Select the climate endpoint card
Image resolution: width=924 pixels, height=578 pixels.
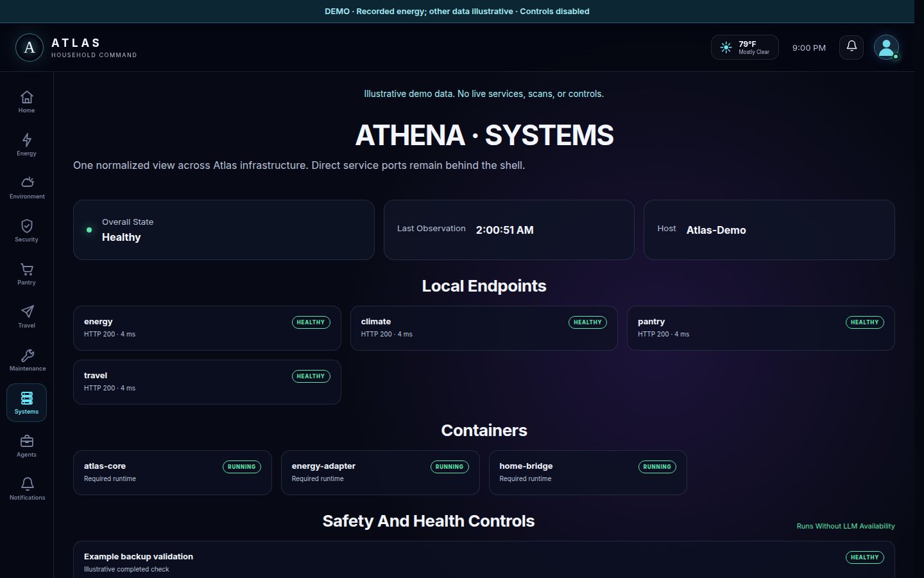tap(484, 328)
